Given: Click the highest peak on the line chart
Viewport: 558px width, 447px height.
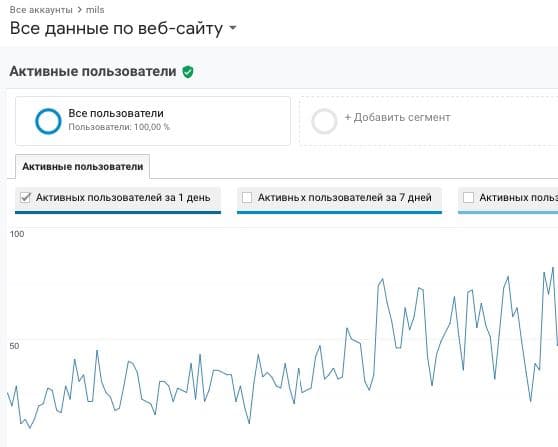Looking at the screenshot, I should 553,268.
